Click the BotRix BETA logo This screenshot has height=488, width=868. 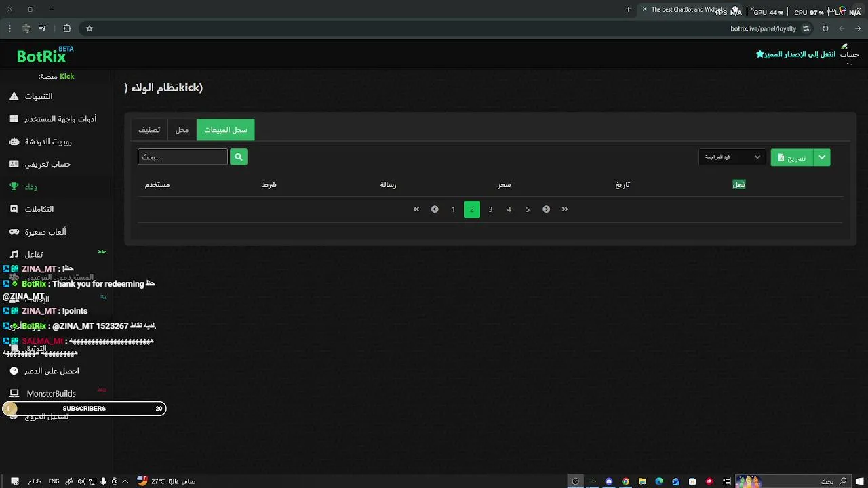coord(45,55)
